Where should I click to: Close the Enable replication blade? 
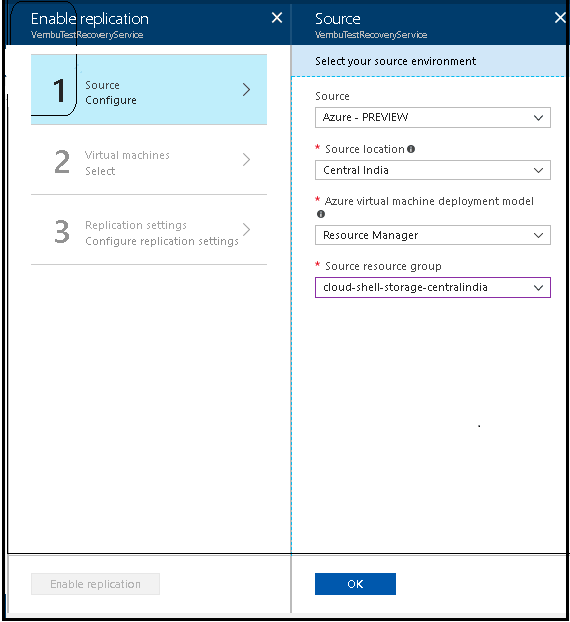[277, 18]
